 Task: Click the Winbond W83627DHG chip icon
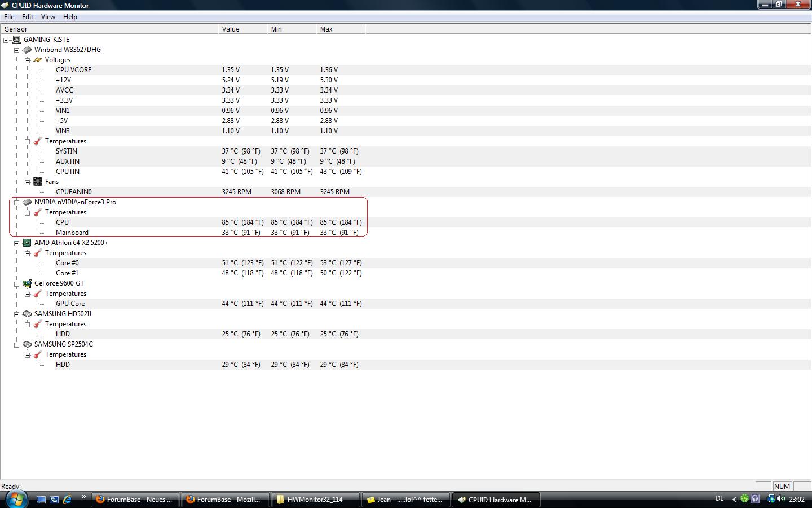click(27, 50)
